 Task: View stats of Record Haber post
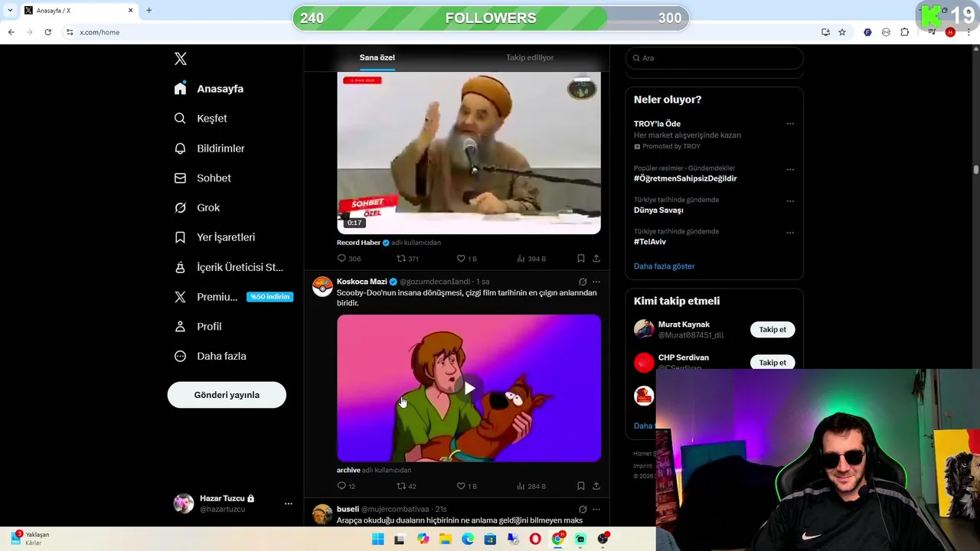click(531, 259)
